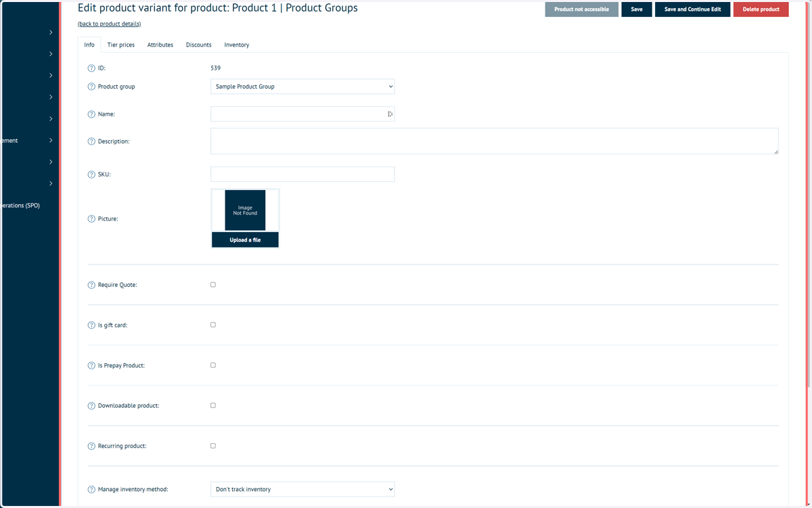The height and width of the screenshot is (508, 812).
Task: Click Product not accessible button
Action: click(x=582, y=9)
